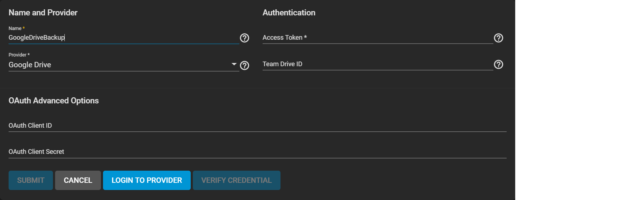Click the Authentication section heading
644x200 pixels.
click(x=289, y=13)
